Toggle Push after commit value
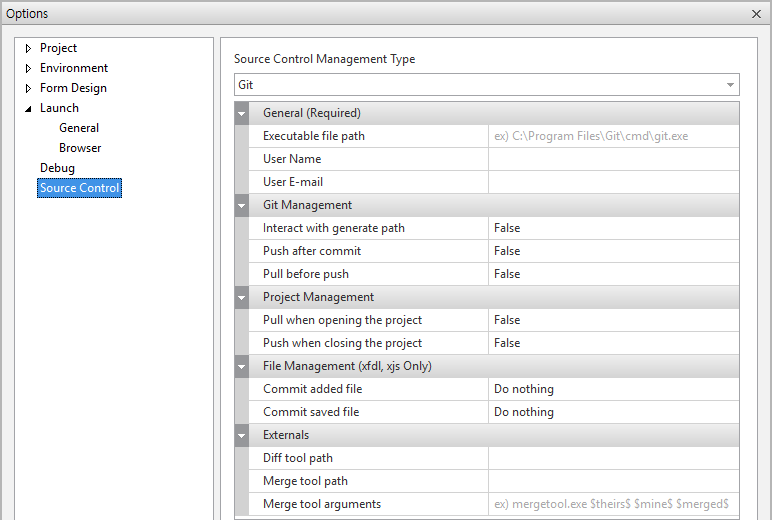Screen dimensions: 772x520 click(613, 251)
